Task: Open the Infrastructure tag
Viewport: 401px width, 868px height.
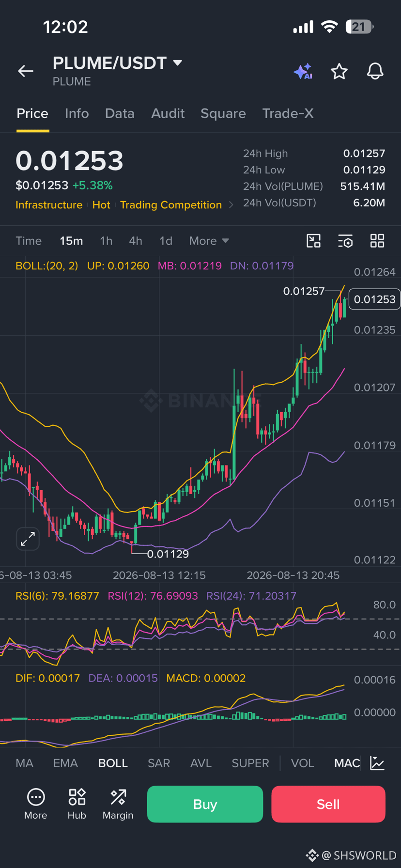Action: [49, 205]
